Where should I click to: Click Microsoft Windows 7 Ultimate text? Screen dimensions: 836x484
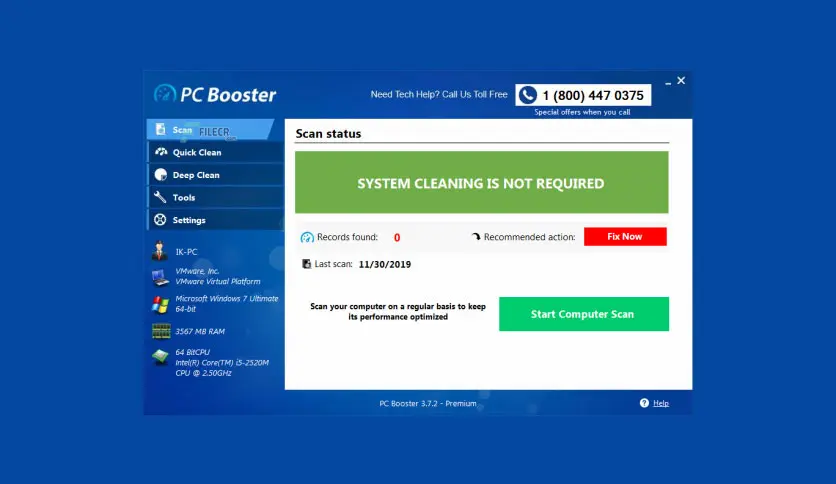coord(227,299)
